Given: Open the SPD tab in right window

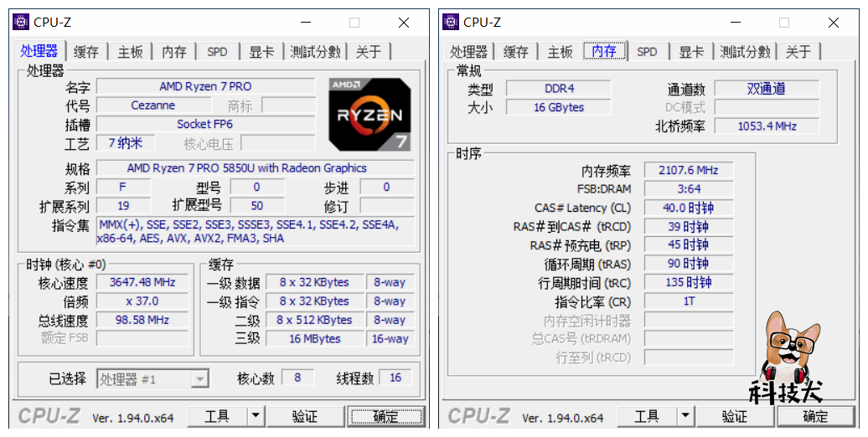Looking at the screenshot, I should pyautogui.click(x=647, y=52).
